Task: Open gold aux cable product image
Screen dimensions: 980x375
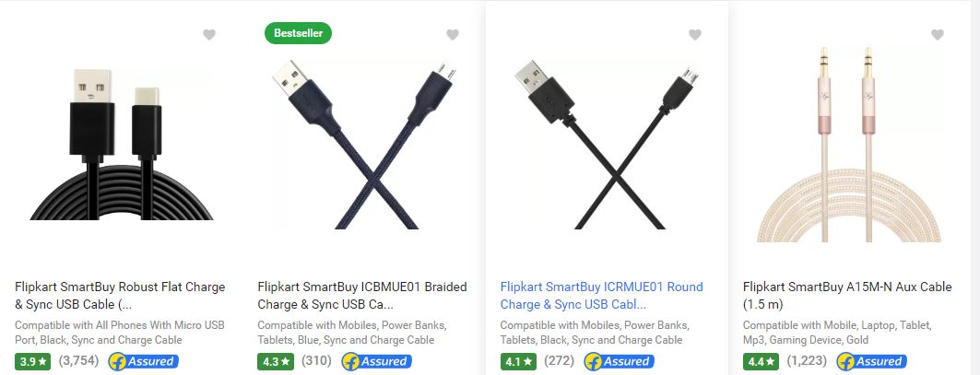Action: tap(849, 145)
